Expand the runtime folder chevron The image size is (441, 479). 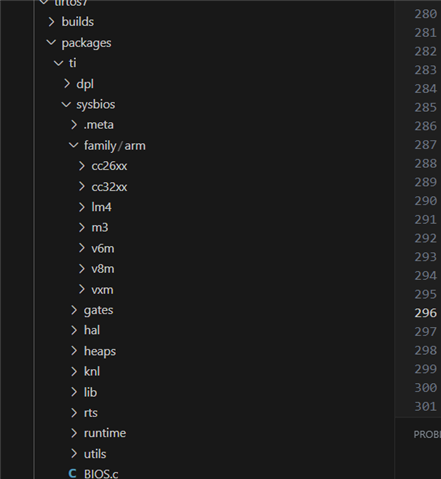coord(74,433)
